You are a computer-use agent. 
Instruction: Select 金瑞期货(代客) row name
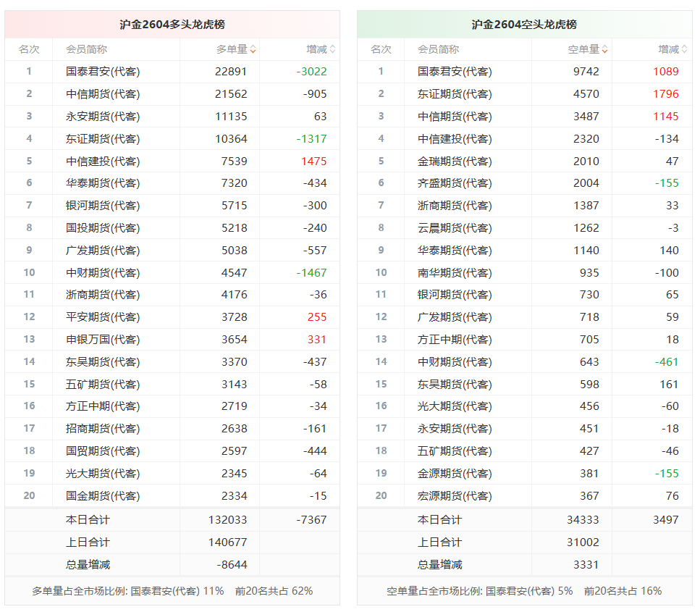pos(455,162)
